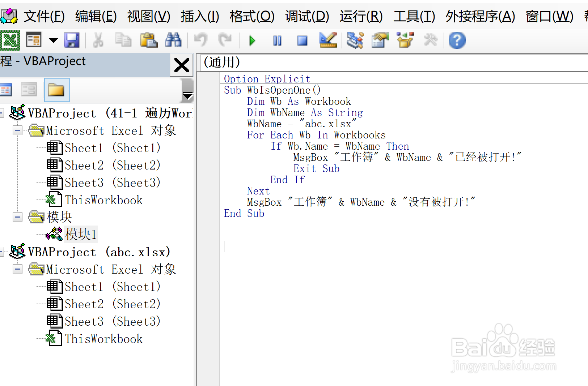Select Sheet2 under first VBAProject

tap(112, 165)
